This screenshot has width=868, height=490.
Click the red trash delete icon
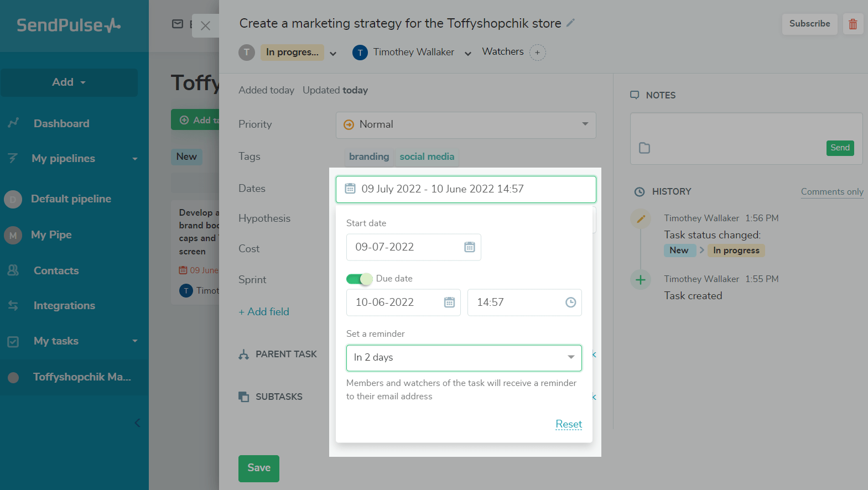pos(853,24)
